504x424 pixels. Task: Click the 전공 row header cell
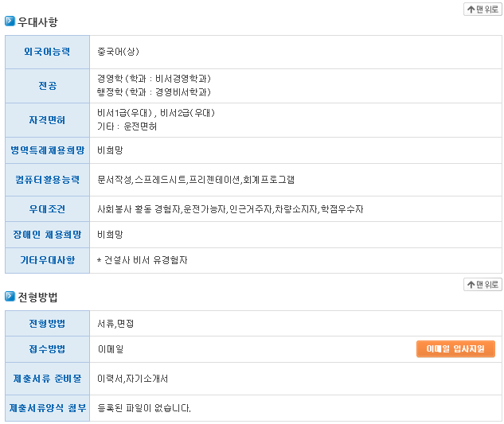(47, 85)
